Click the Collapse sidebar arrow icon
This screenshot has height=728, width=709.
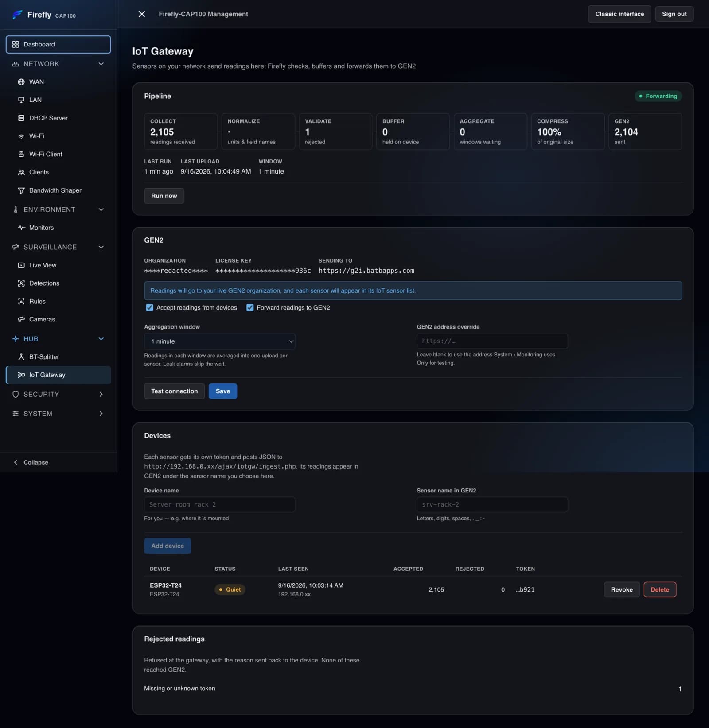[16, 462]
